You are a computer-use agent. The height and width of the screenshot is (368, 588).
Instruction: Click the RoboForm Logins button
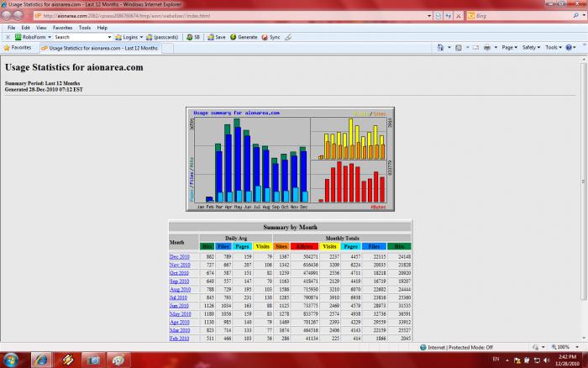tap(128, 37)
